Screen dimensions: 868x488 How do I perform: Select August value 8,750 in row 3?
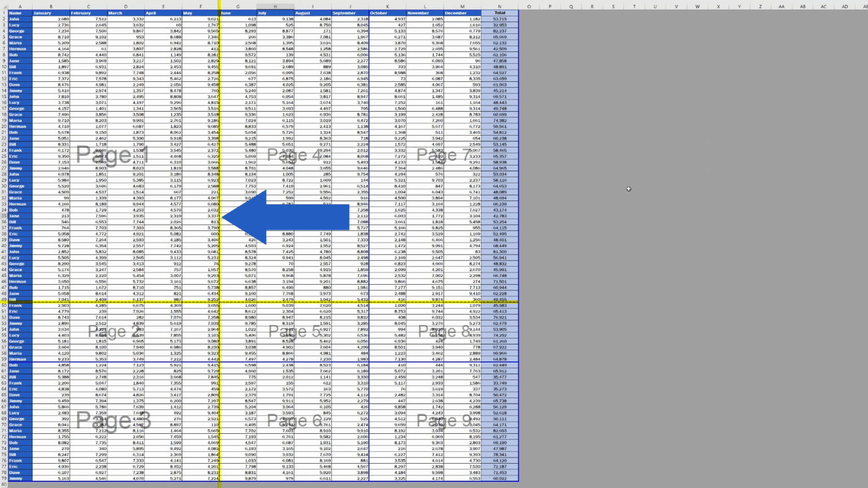(x=313, y=25)
